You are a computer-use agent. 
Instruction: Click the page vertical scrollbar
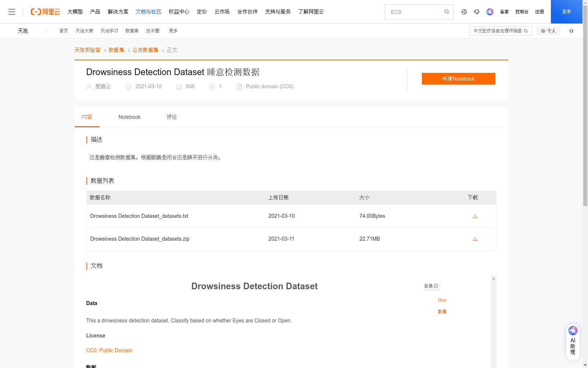pos(585,105)
